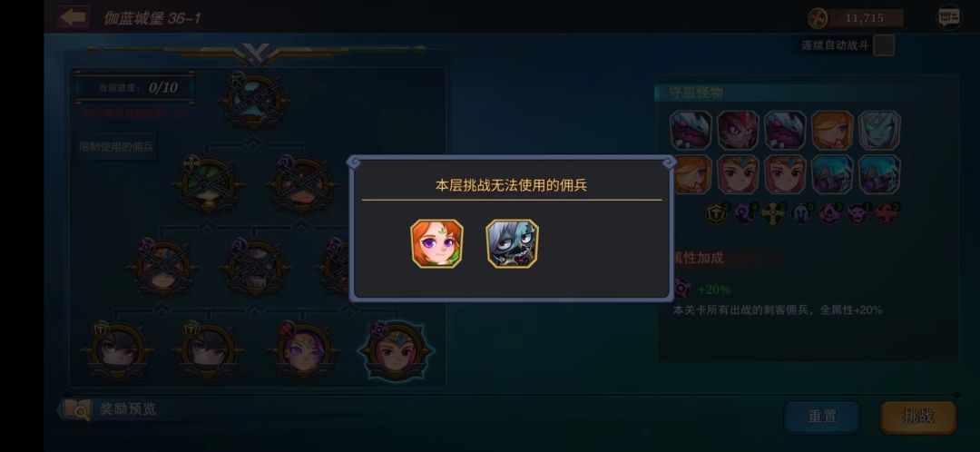This screenshot has height=452, width=980.
Task: Tap the orange-haired monster in first monster row
Action: [x=832, y=131]
